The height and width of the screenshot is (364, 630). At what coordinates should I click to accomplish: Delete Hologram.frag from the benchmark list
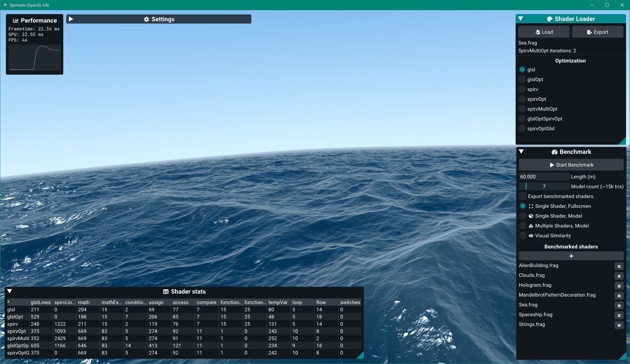(x=619, y=286)
